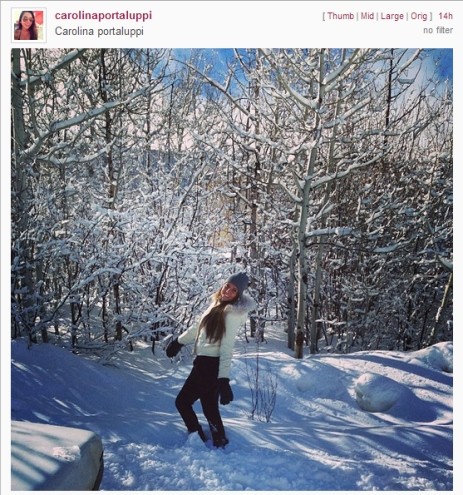The image size is (463, 495).
Task: Visit the carolinaportaluppi username link
Action: (103, 15)
